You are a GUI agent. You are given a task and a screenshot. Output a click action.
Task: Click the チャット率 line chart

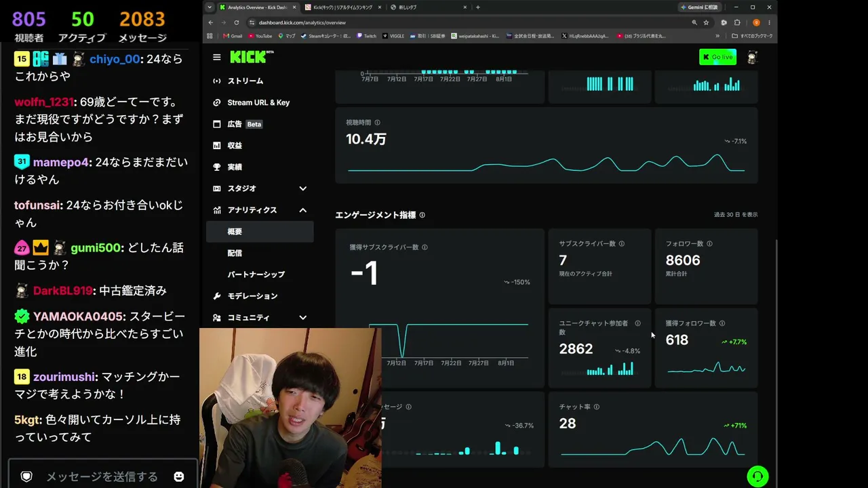[652, 447]
